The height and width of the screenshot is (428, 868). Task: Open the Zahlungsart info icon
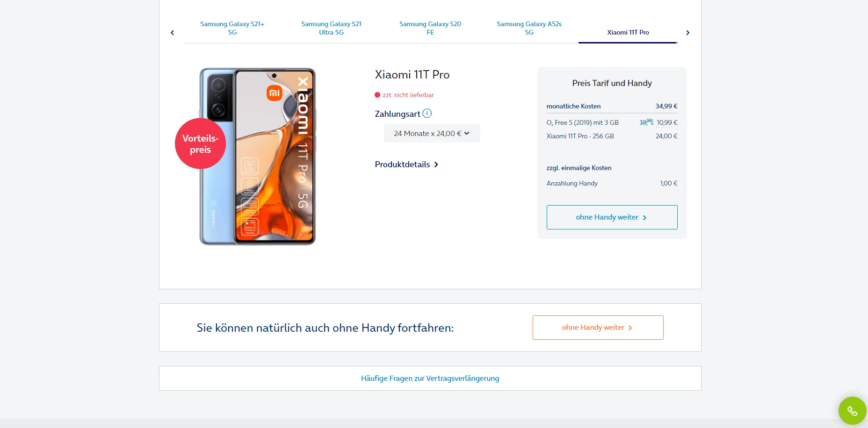(x=427, y=114)
